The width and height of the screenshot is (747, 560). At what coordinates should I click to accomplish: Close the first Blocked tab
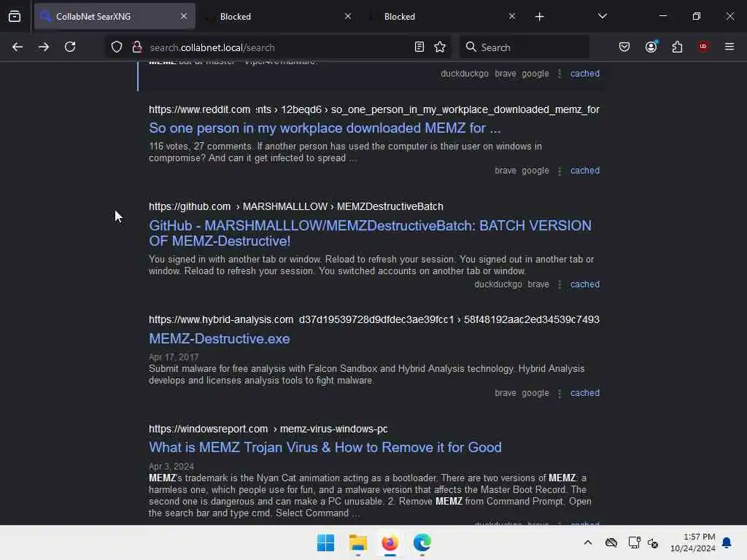coord(348,16)
